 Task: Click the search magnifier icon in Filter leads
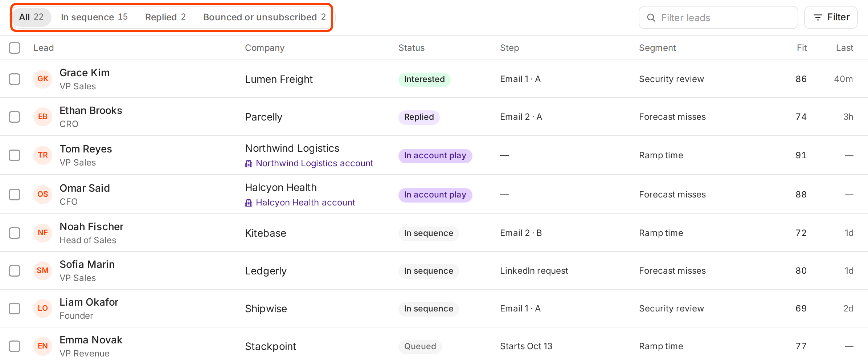[651, 17]
